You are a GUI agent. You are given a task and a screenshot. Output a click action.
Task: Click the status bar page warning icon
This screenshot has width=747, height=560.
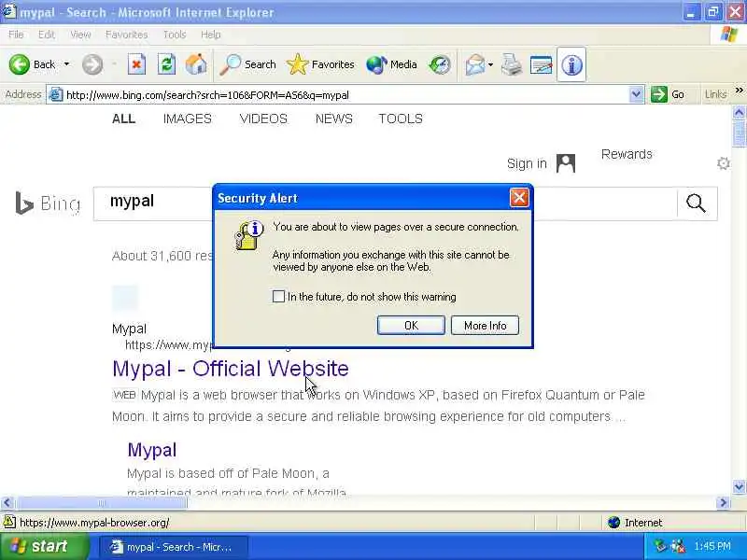[x=9, y=523]
